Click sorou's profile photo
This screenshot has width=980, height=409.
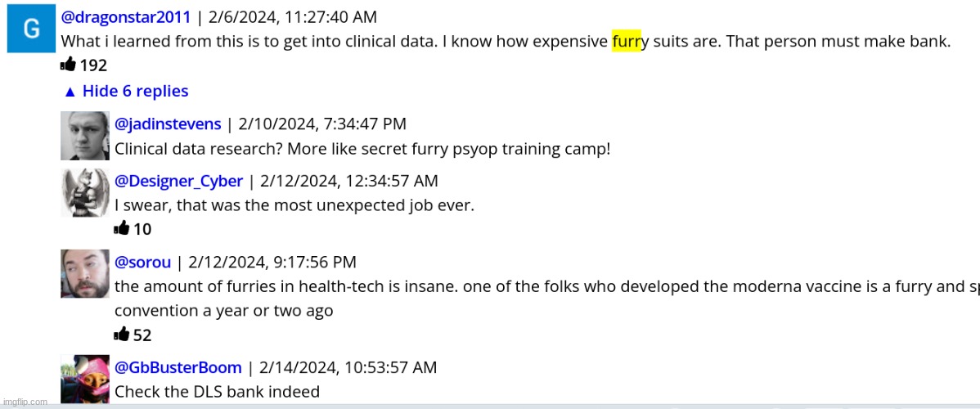coord(85,273)
